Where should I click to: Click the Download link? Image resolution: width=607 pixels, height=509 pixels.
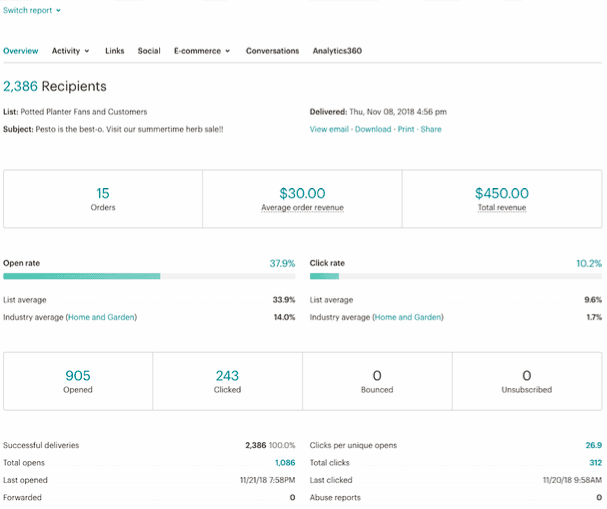click(x=373, y=129)
